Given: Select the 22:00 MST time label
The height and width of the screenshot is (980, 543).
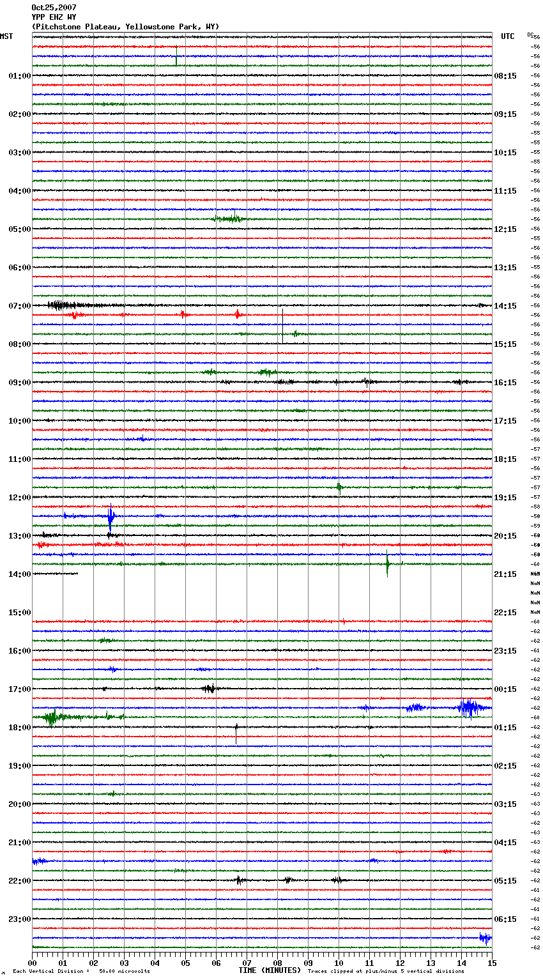Looking at the screenshot, I should tap(20, 881).
